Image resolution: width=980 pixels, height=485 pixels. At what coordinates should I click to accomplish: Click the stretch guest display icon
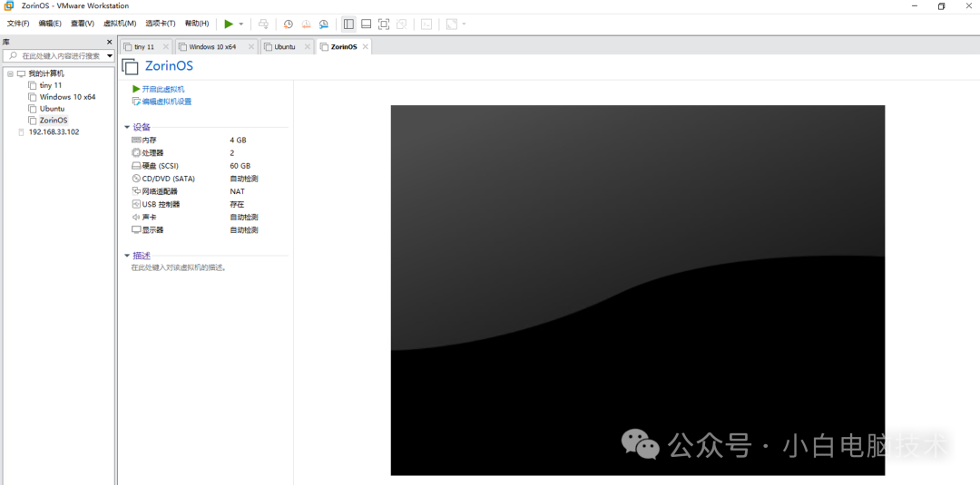coord(451,24)
